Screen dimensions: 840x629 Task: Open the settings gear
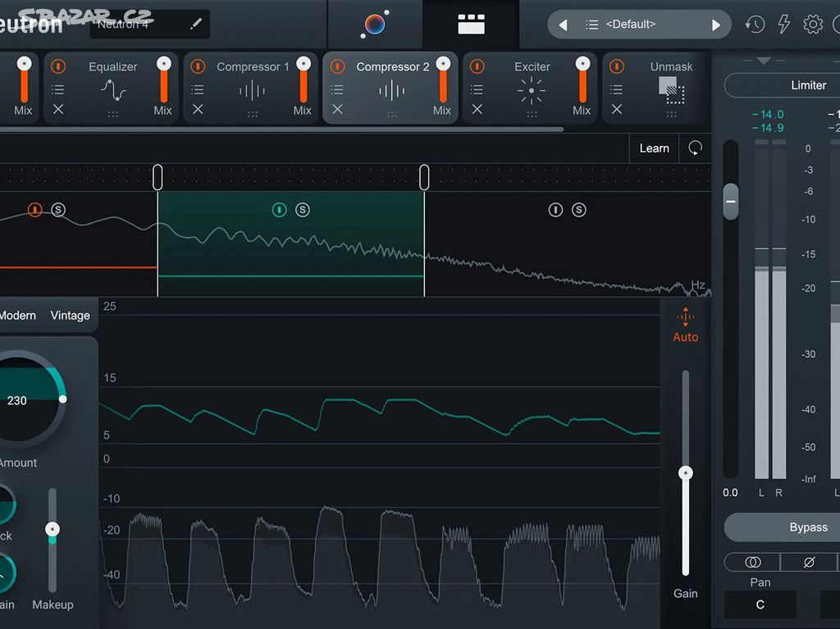click(x=813, y=24)
